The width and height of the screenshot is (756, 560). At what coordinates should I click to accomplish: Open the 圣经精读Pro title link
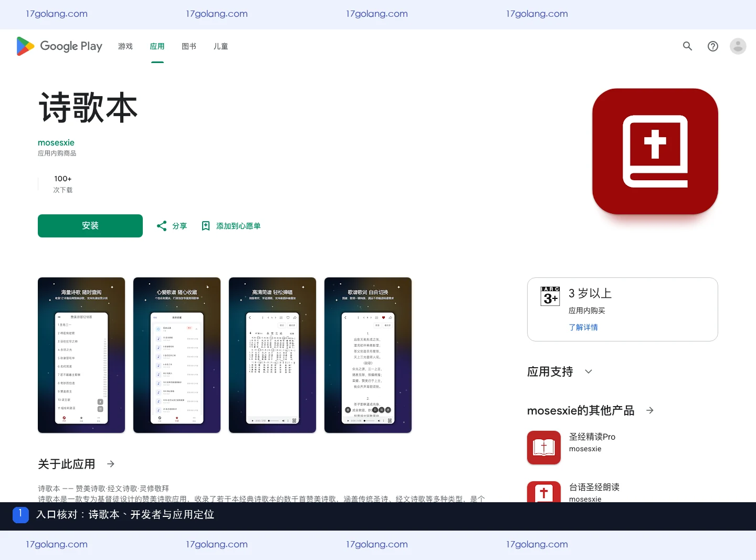pyautogui.click(x=592, y=437)
